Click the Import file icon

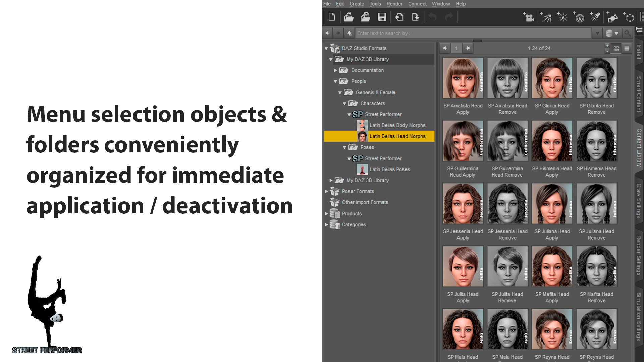pos(399,17)
